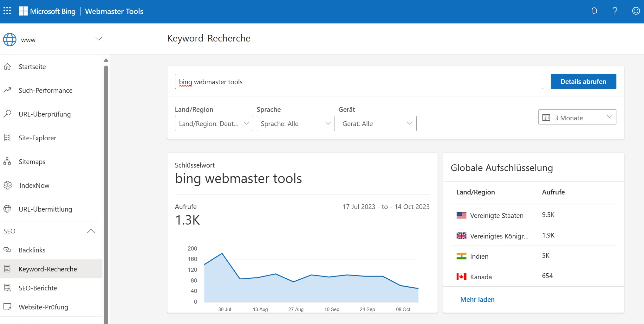
Task: Click the Vereinigtes Königr... row text
Action: point(499,236)
